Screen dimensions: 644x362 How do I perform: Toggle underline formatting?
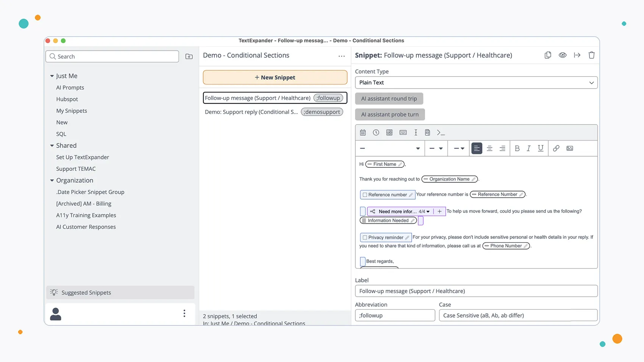click(541, 148)
